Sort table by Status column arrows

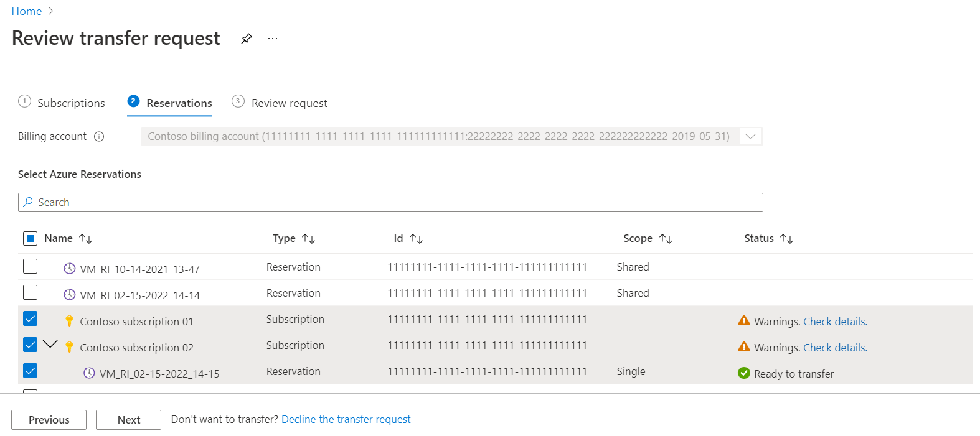pyautogui.click(x=787, y=239)
